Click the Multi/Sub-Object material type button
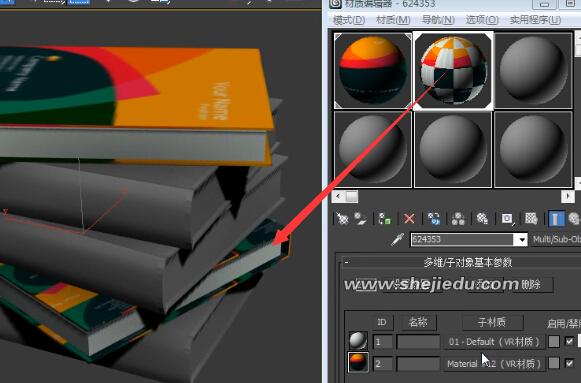This screenshot has height=383, width=581. [556, 240]
